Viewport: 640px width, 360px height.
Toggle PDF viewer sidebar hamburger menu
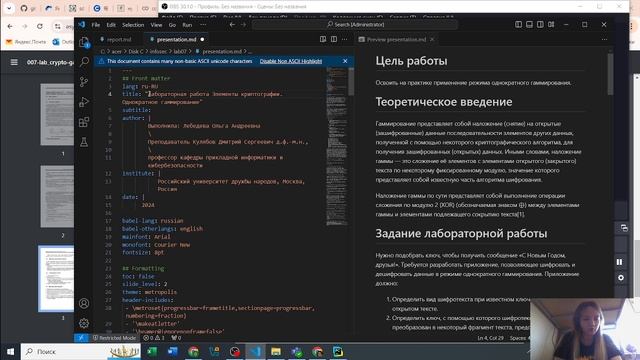click(x=14, y=62)
